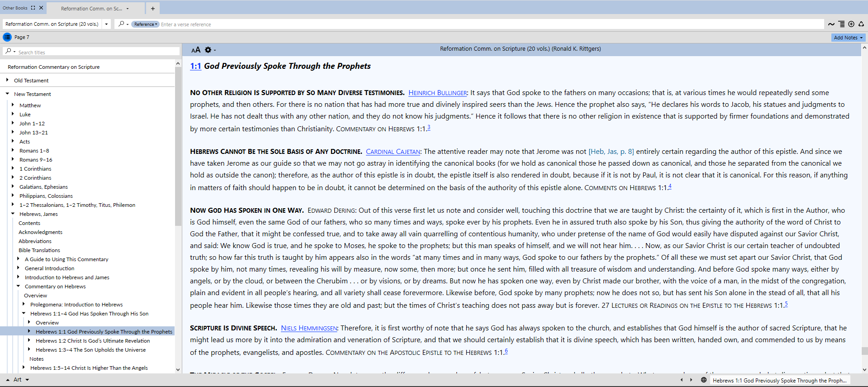Click the book title selector field

pyautogui.click(x=52, y=24)
